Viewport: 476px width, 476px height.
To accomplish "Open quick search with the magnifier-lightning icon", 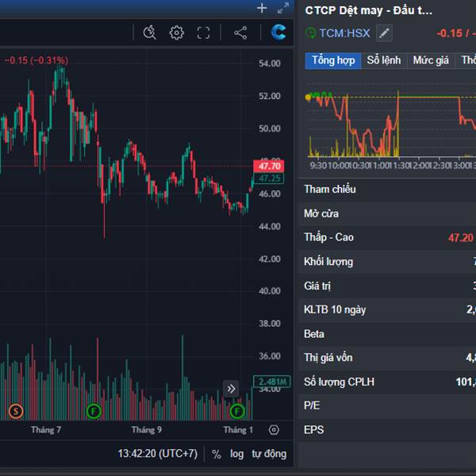I will (150, 33).
